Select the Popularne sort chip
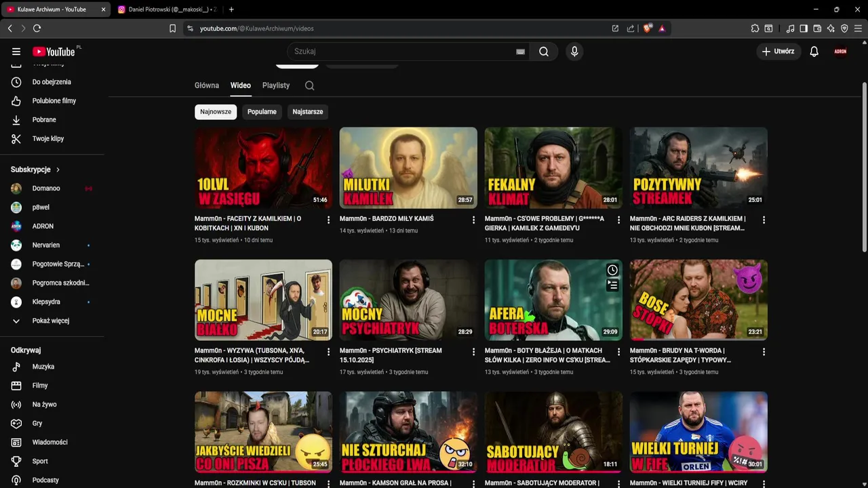 [262, 112]
